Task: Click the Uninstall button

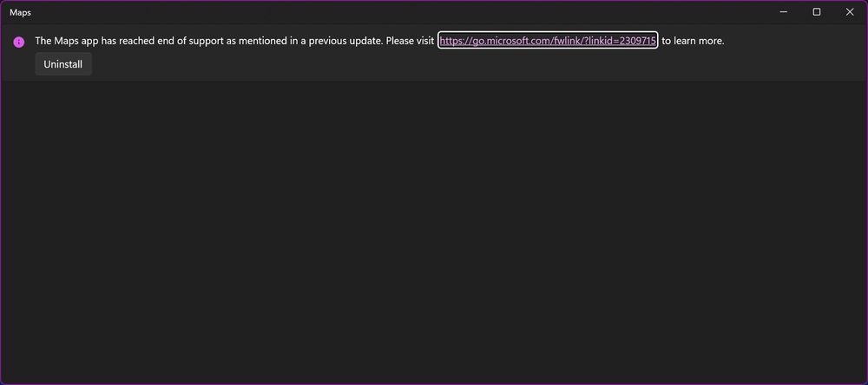Action: click(63, 64)
